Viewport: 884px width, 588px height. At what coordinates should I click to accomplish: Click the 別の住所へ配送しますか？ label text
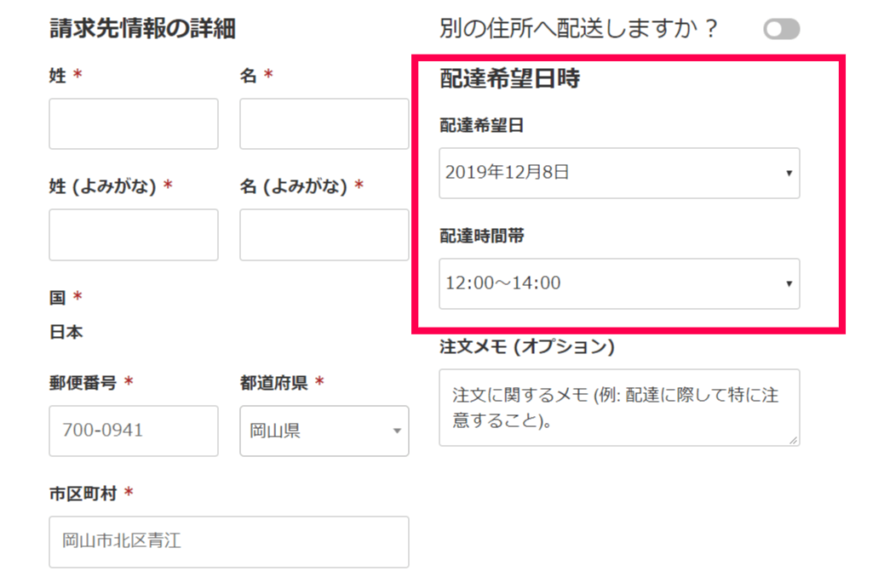(x=579, y=30)
